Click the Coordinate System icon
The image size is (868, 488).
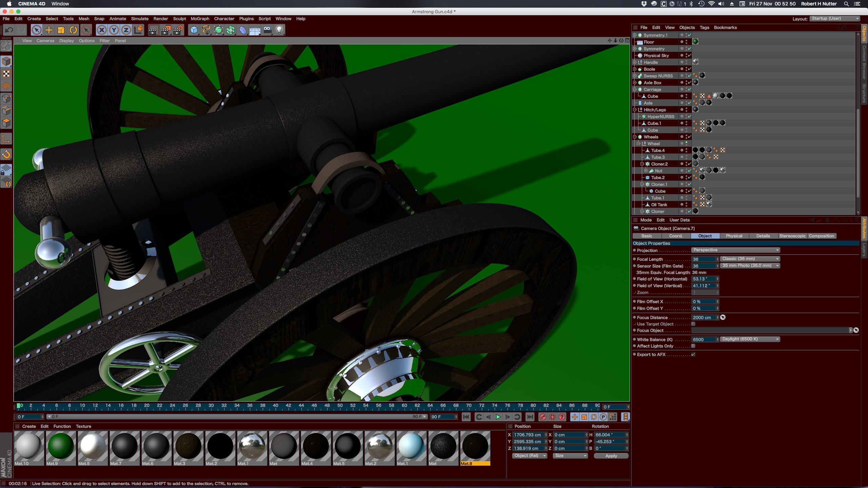click(138, 30)
